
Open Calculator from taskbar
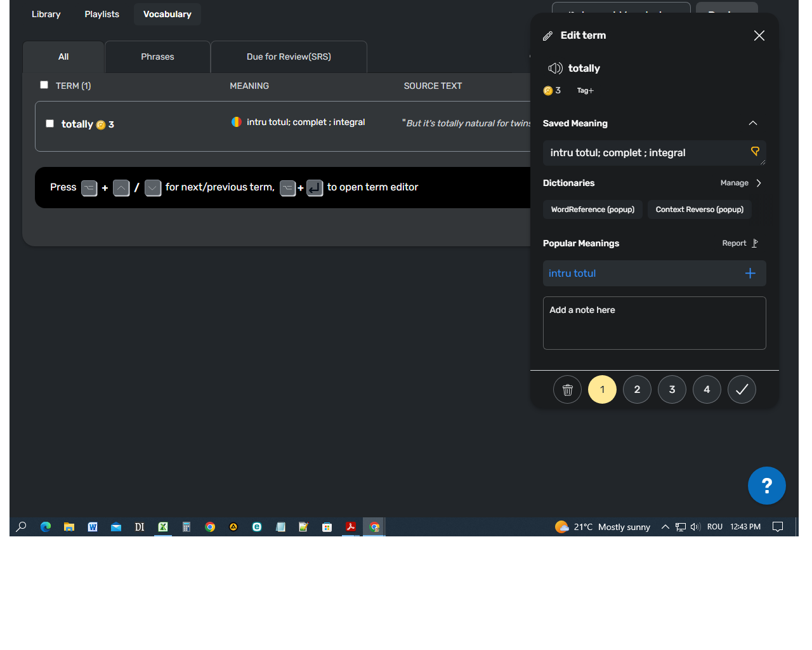click(x=187, y=527)
